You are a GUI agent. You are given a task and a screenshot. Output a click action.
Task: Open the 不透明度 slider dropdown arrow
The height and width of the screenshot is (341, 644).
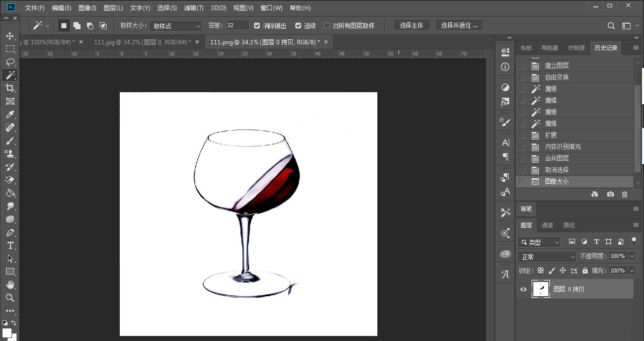click(x=632, y=256)
